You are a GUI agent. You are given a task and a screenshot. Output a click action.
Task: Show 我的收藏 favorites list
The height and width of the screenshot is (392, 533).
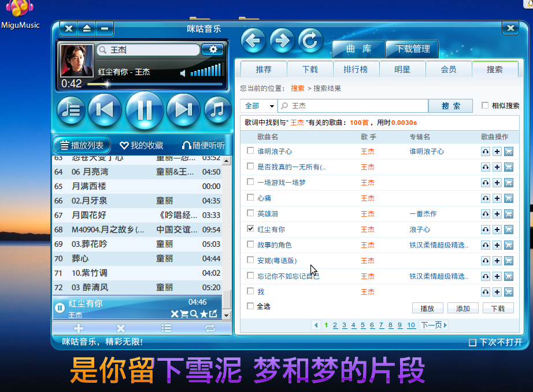click(142, 146)
